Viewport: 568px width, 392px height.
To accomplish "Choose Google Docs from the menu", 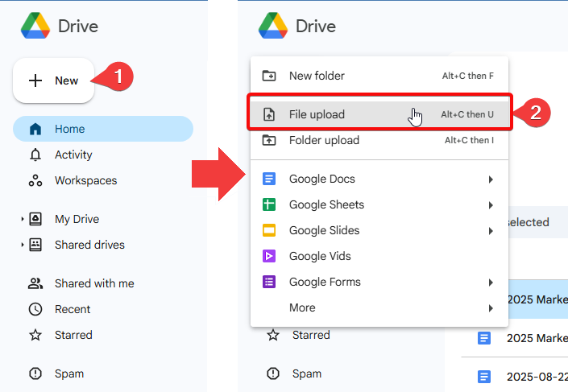I will tap(379, 179).
